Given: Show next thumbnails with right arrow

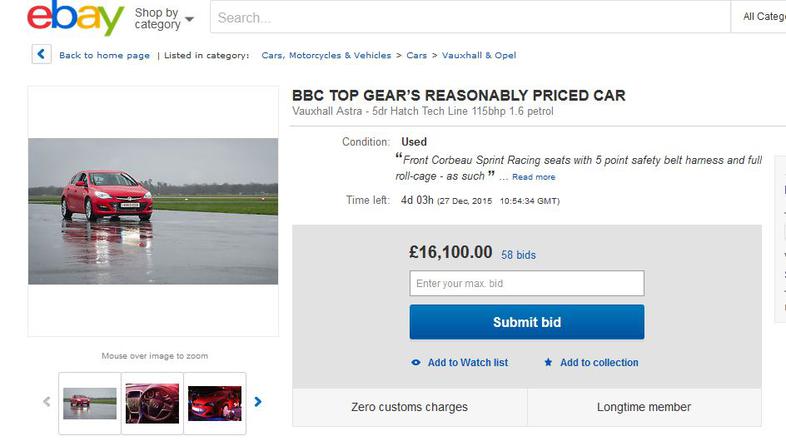Looking at the screenshot, I should click(x=258, y=402).
